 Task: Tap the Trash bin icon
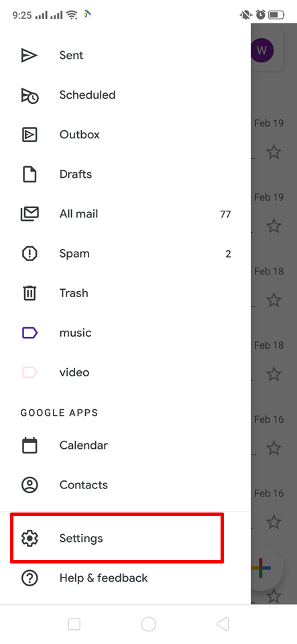tap(29, 293)
